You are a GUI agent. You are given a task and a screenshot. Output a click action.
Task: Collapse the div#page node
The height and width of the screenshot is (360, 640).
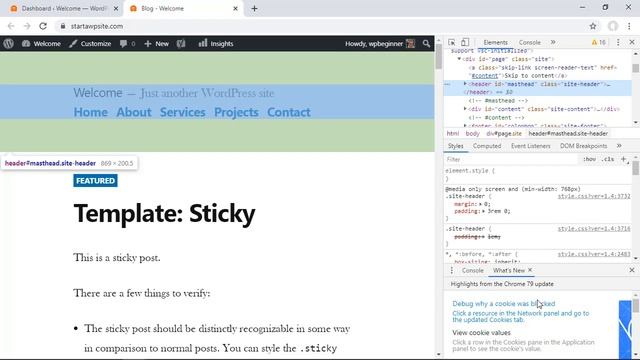point(459,59)
